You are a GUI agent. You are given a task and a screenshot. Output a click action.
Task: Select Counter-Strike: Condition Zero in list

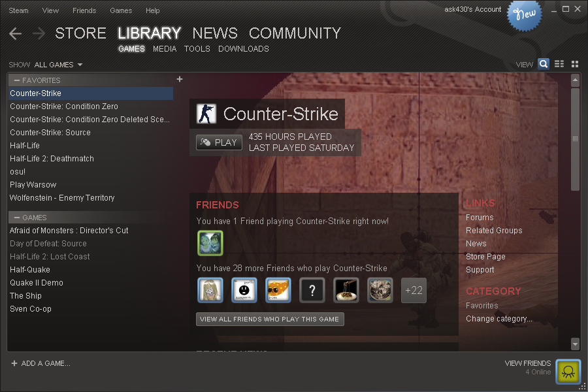(x=90, y=106)
